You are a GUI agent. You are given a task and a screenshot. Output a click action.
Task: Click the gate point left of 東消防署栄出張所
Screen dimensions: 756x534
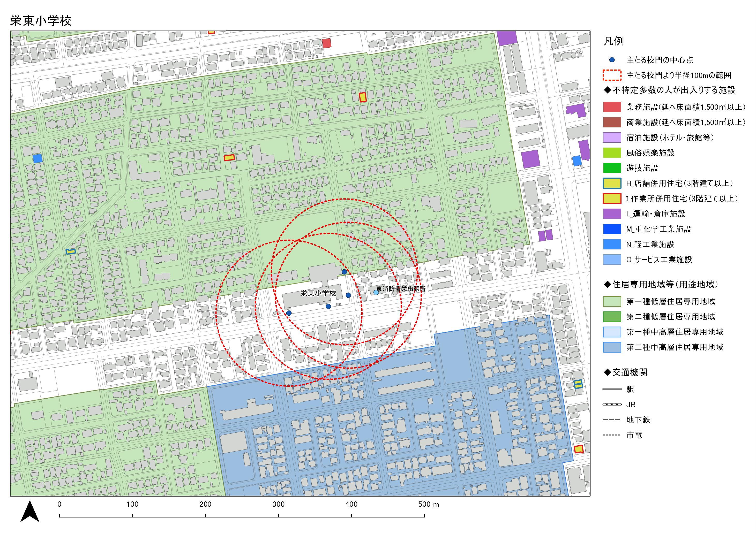348,295
